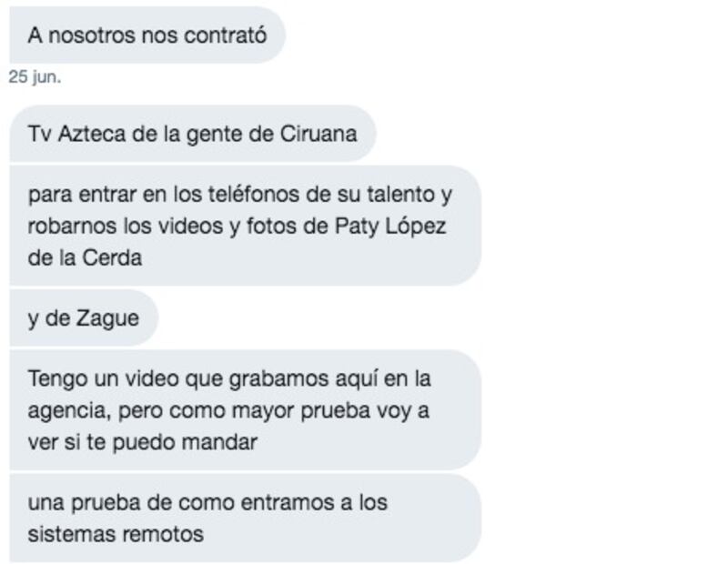
Task: Click the "A nosotros nos contrató" message bubble
Action: (147, 35)
